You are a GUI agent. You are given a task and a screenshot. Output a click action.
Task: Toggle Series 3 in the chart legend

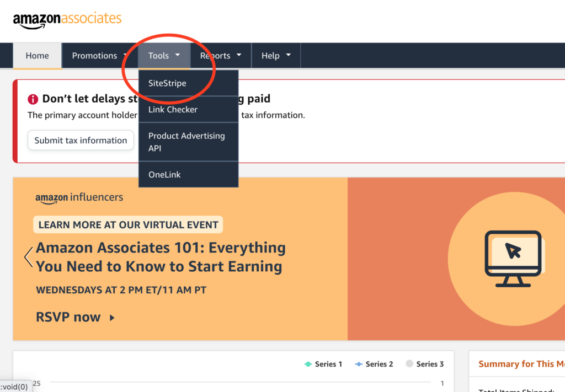click(424, 364)
